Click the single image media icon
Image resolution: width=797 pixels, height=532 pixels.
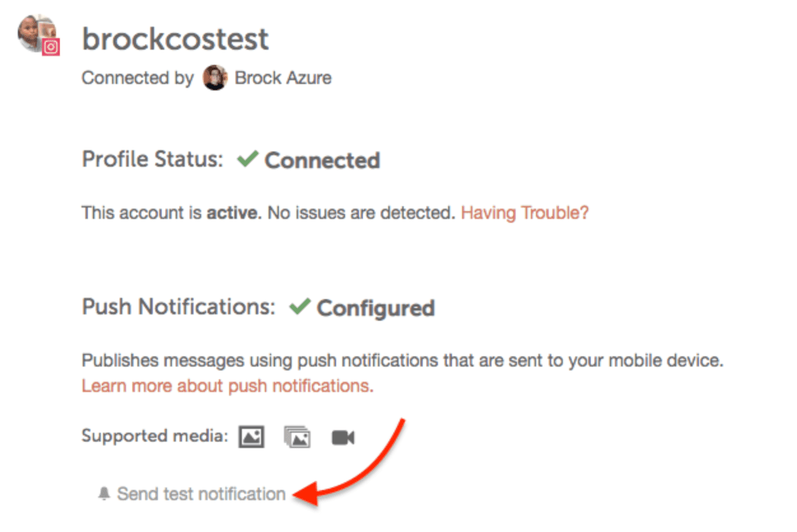(x=251, y=437)
